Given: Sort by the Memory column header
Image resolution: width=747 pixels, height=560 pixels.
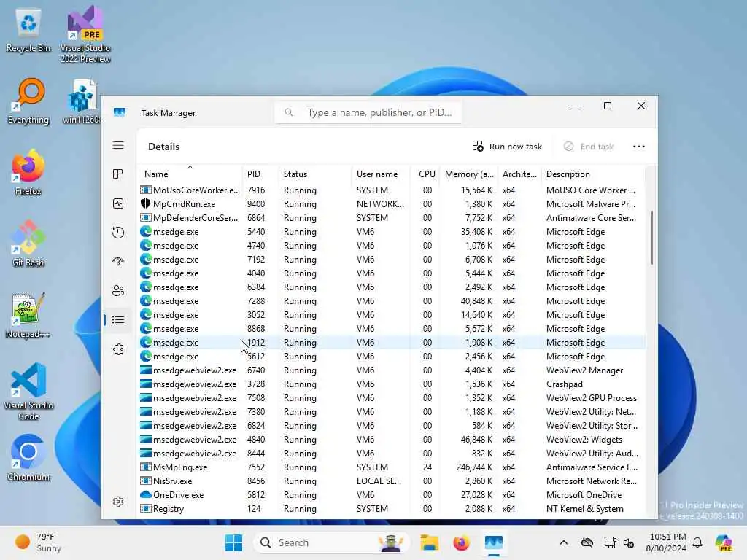Looking at the screenshot, I should click(469, 174).
